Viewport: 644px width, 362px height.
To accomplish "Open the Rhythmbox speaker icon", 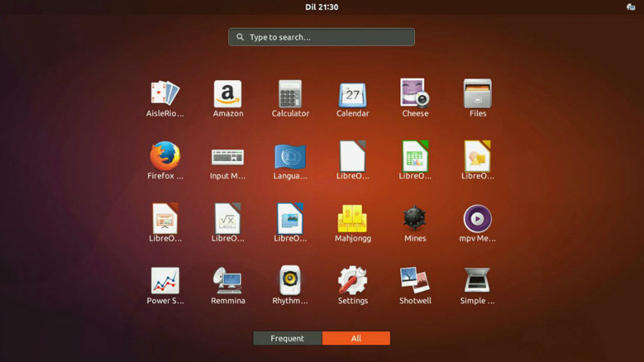I will (x=290, y=281).
